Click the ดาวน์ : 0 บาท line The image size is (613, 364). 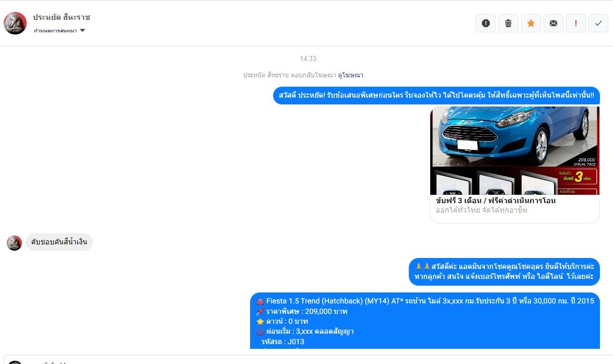pyautogui.click(x=282, y=321)
